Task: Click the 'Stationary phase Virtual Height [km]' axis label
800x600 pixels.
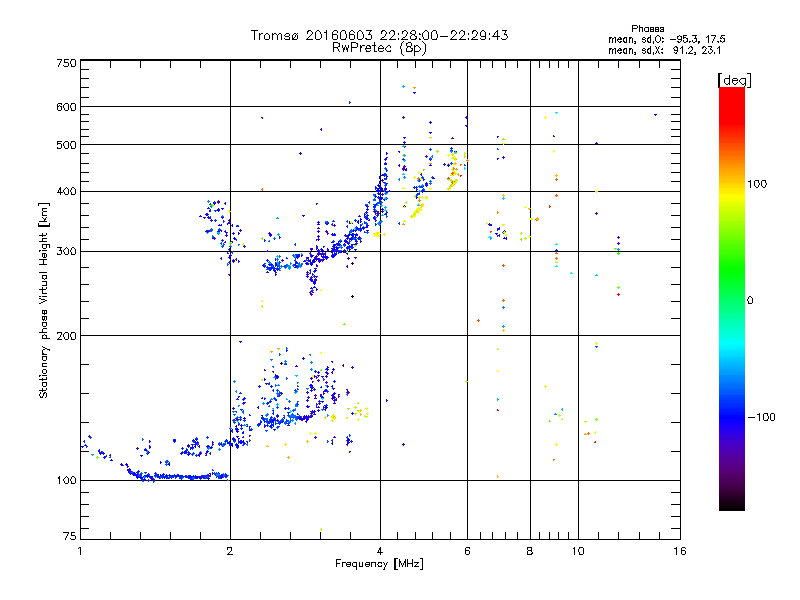Action: [x=44, y=300]
